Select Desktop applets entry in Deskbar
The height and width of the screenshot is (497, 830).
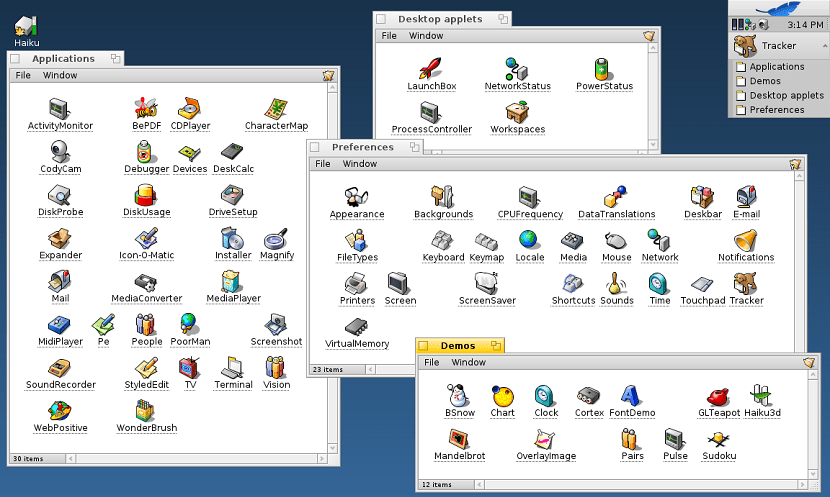point(780,95)
